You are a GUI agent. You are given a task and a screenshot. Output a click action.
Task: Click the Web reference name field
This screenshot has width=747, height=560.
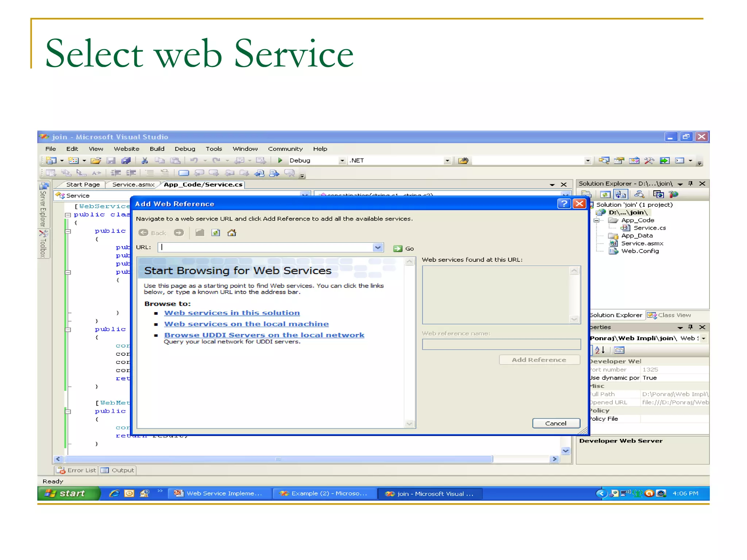pyautogui.click(x=501, y=344)
